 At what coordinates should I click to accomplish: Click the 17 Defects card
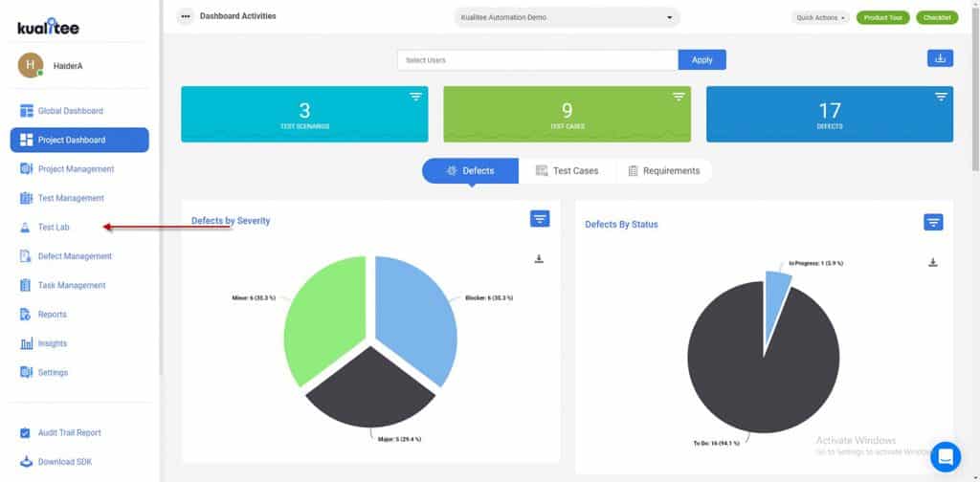[x=830, y=114]
